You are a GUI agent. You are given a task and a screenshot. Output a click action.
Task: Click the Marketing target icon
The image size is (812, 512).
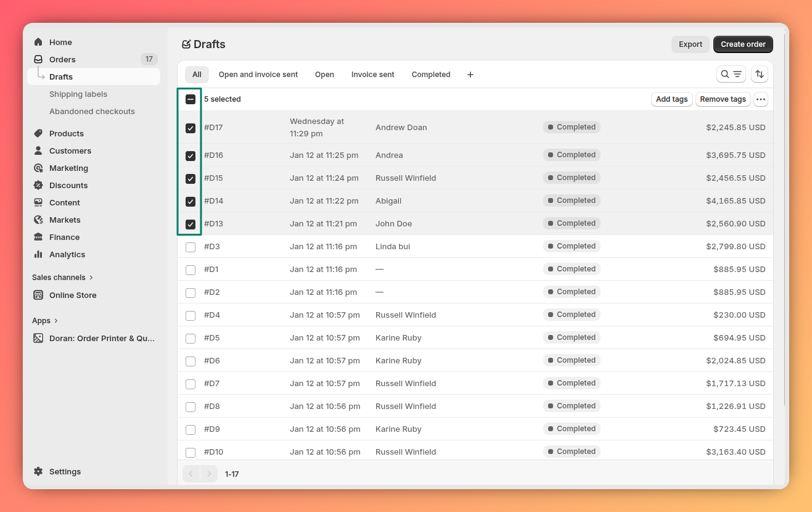tap(38, 168)
